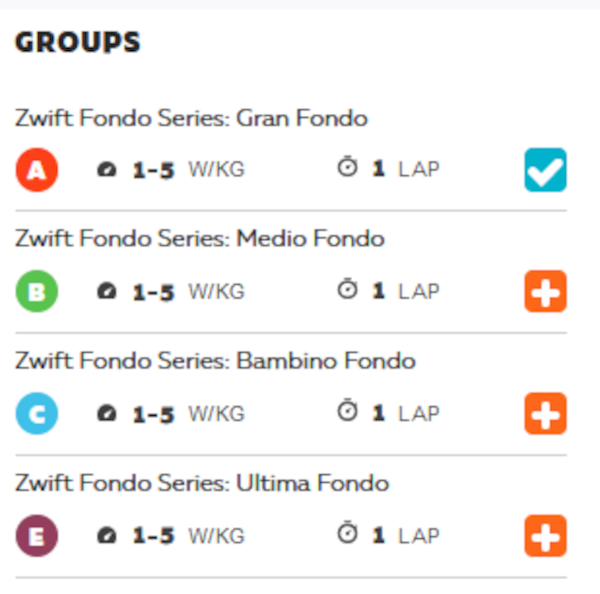Click 1 LAP text in Bambino Fondo row

[406, 413]
